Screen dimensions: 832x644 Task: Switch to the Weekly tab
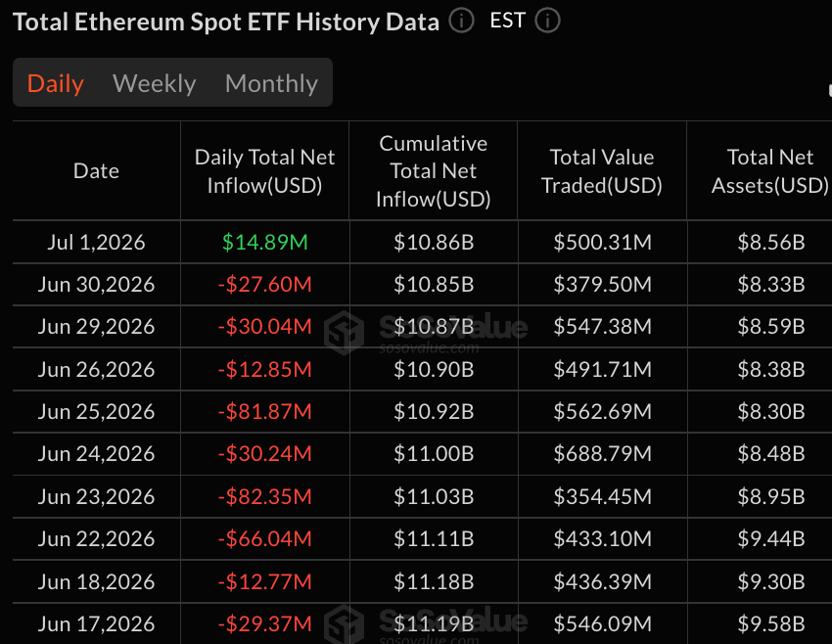click(x=155, y=83)
